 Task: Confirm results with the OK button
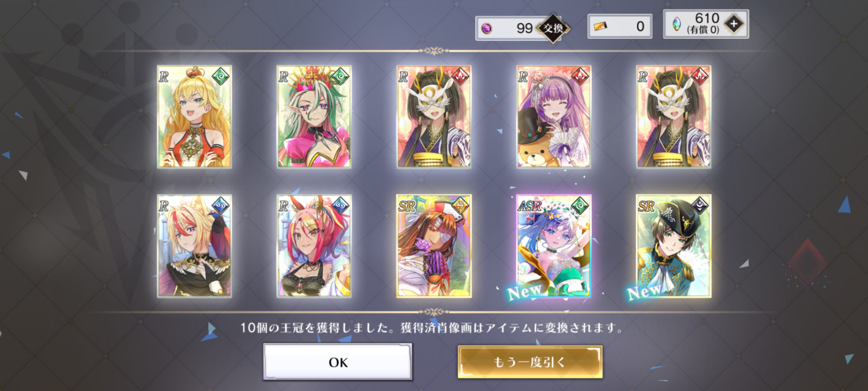point(338,362)
